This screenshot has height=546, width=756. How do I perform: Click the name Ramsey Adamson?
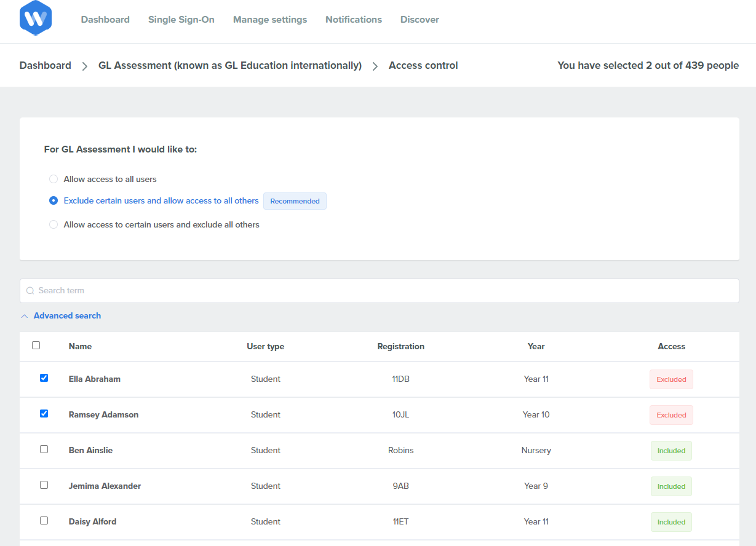[104, 414]
